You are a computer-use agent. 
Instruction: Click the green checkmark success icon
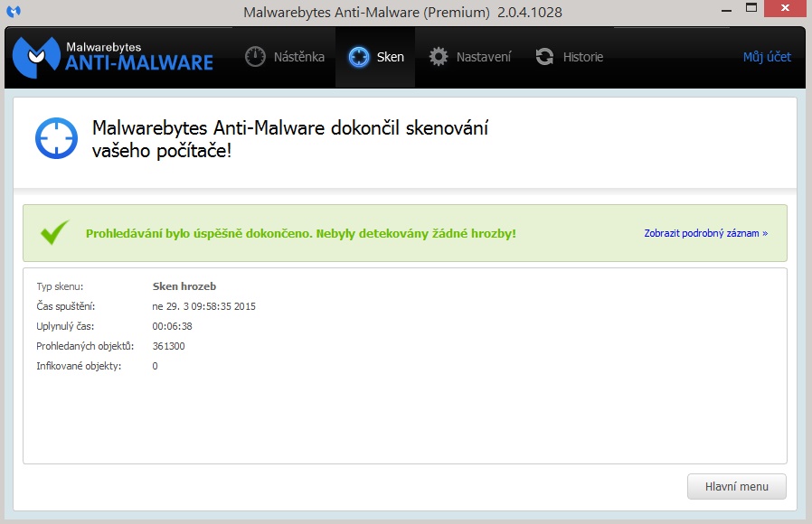55,232
